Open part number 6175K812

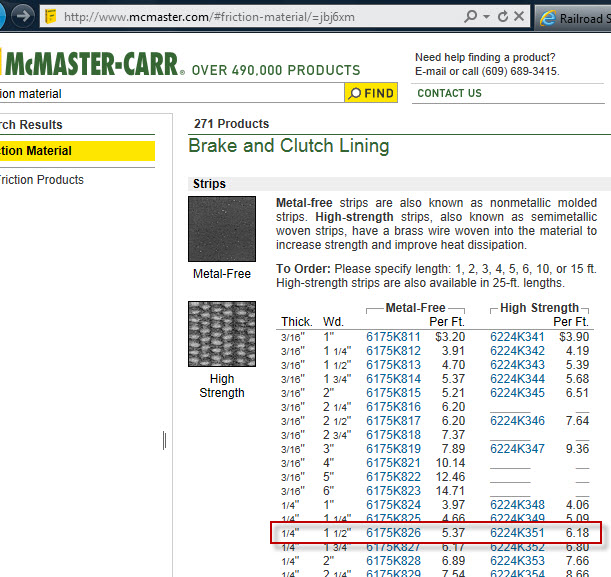coord(393,351)
